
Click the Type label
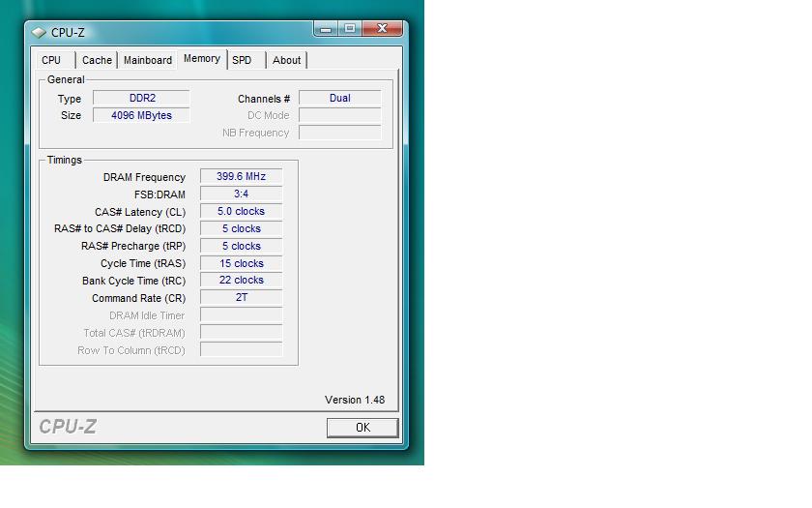tap(70, 99)
